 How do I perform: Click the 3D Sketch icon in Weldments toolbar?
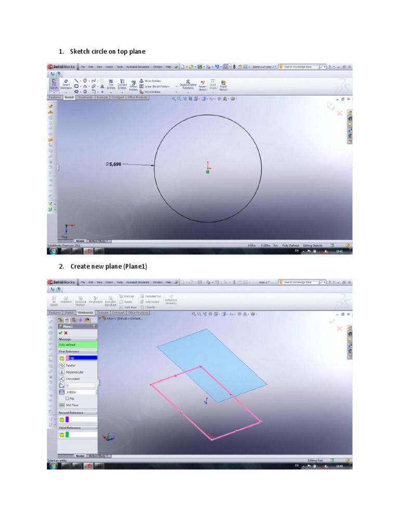pyautogui.click(x=54, y=300)
